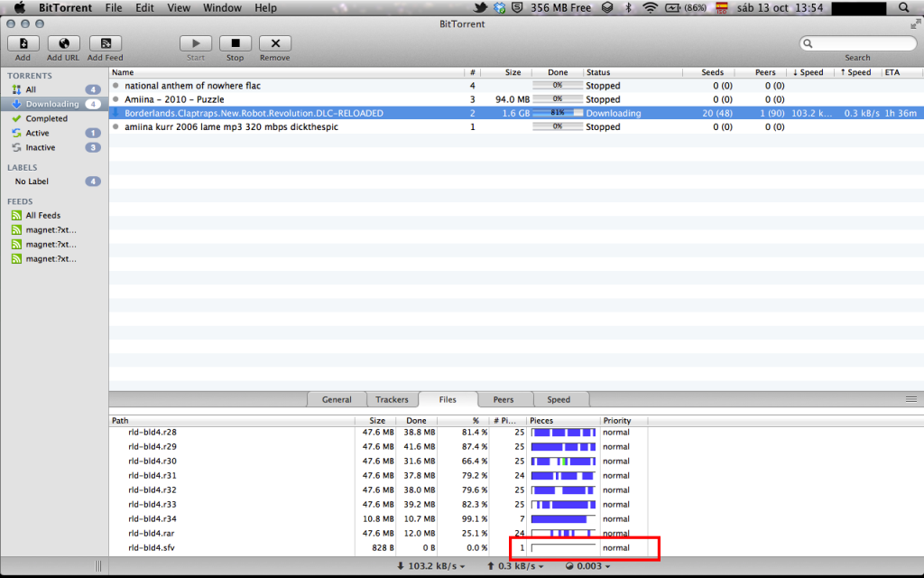Viewport: 924px width, 578px height.
Task: Switch to the General tab
Action: click(x=337, y=399)
